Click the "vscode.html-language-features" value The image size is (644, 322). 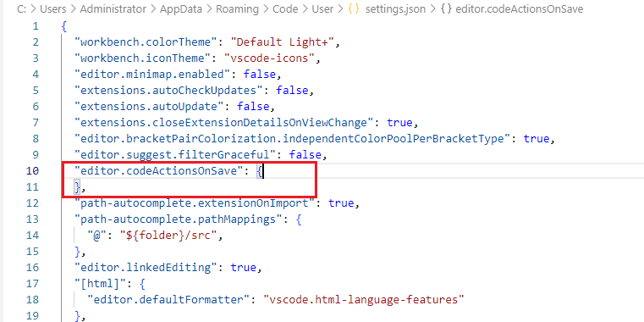click(364, 300)
